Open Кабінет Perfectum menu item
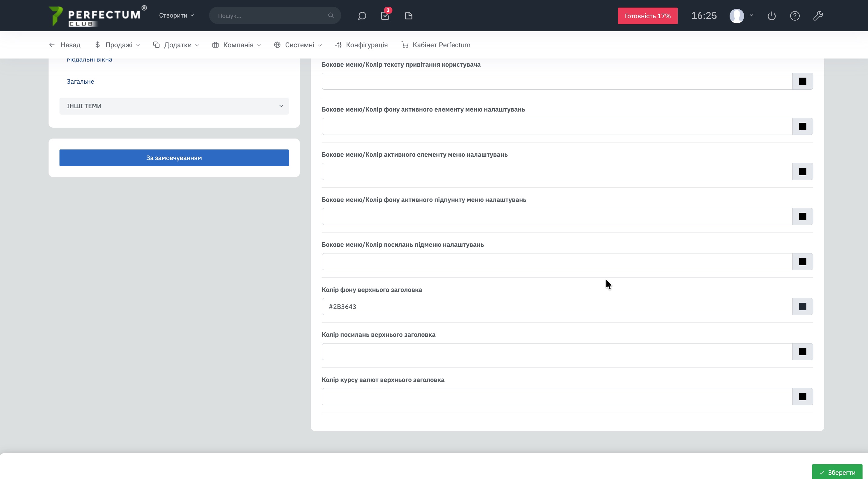868x479 pixels. (436, 45)
